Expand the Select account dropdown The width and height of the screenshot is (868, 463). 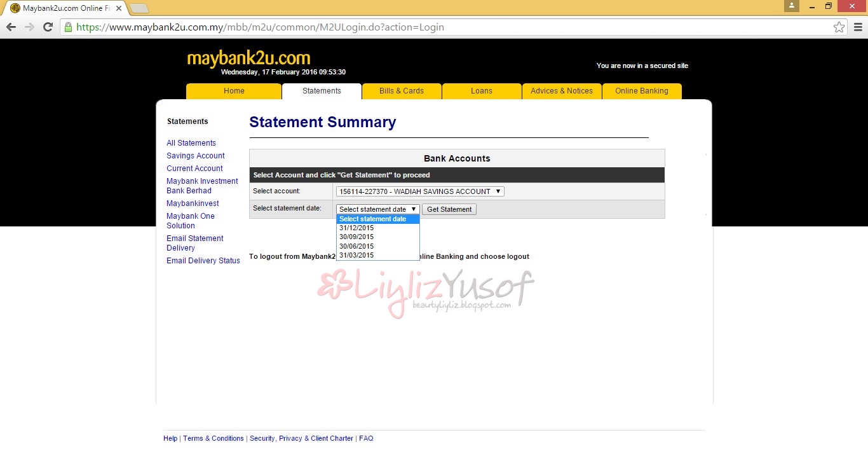pos(420,191)
